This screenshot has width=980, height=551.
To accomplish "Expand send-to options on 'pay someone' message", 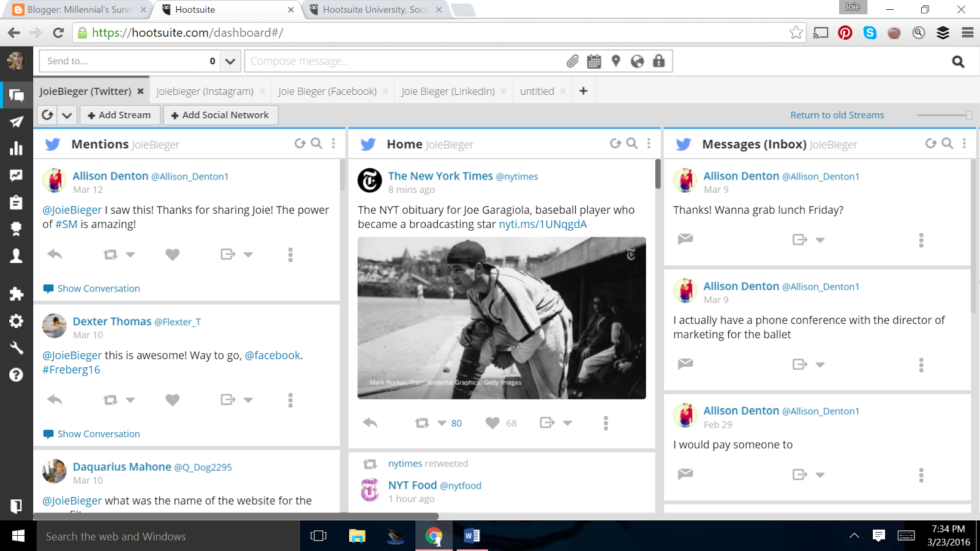I will [x=820, y=474].
